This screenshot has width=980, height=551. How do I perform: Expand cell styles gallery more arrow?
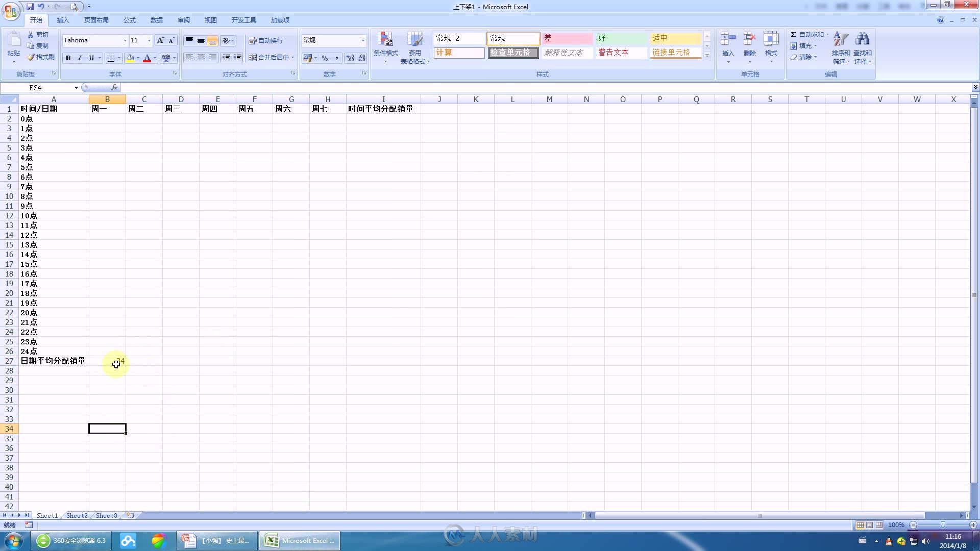pyautogui.click(x=707, y=56)
